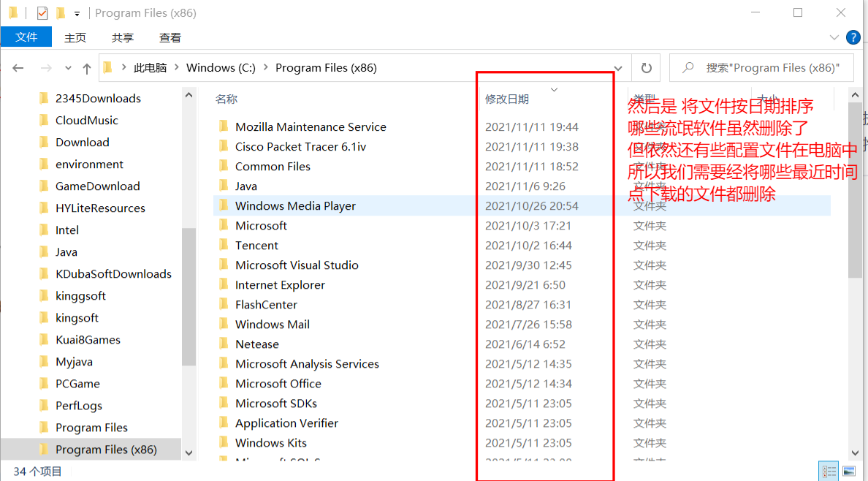Select the Microsoft Analysis Services folder name
Image resolution: width=868 pixels, height=481 pixels.
(x=307, y=364)
